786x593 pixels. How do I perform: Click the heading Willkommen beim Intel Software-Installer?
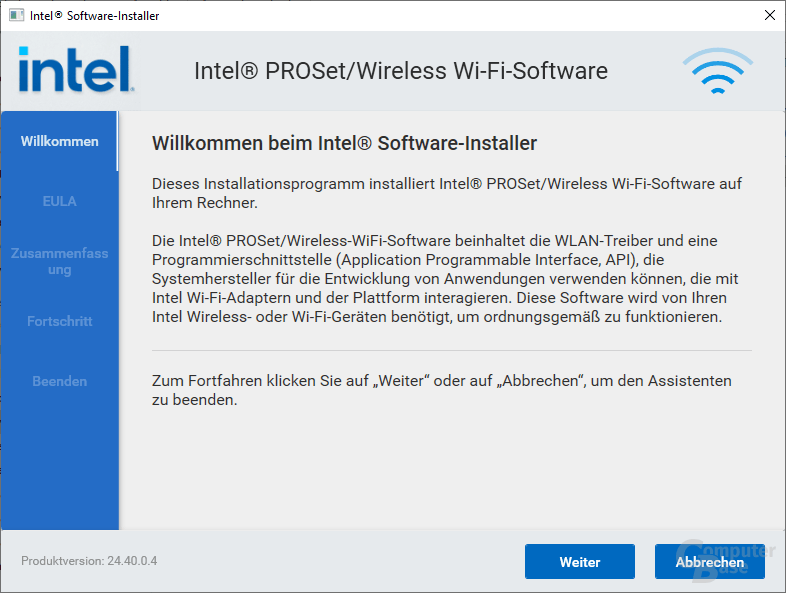(344, 144)
